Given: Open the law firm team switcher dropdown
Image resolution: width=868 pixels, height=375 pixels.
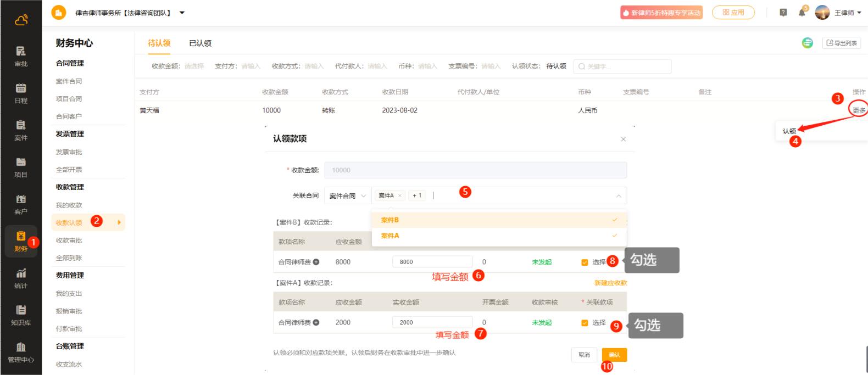Looking at the screenshot, I should pyautogui.click(x=182, y=13).
